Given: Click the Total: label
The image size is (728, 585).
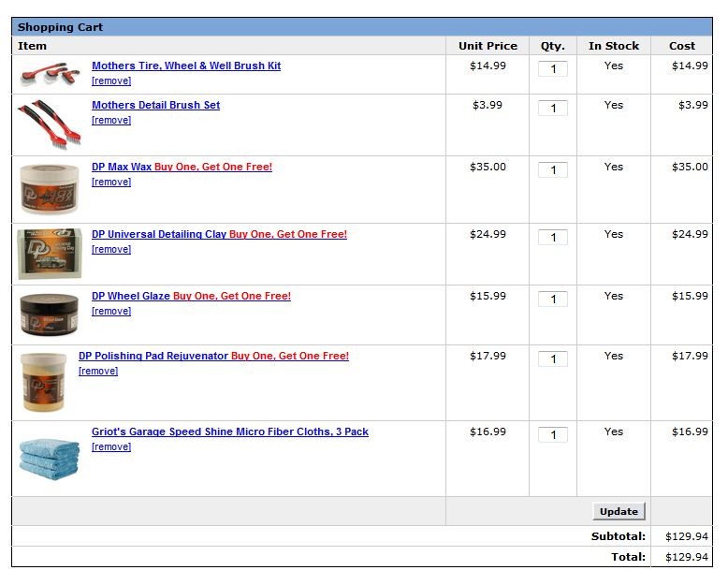Looking at the screenshot, I should coord(628,557).
